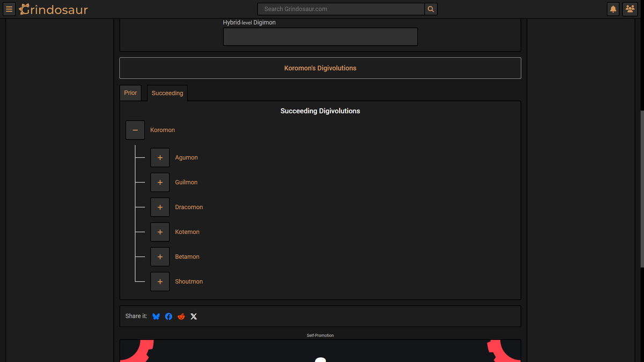Open the notifications bell
The image size is (644, 362).
pyautogui.click(x=613, y=9)
